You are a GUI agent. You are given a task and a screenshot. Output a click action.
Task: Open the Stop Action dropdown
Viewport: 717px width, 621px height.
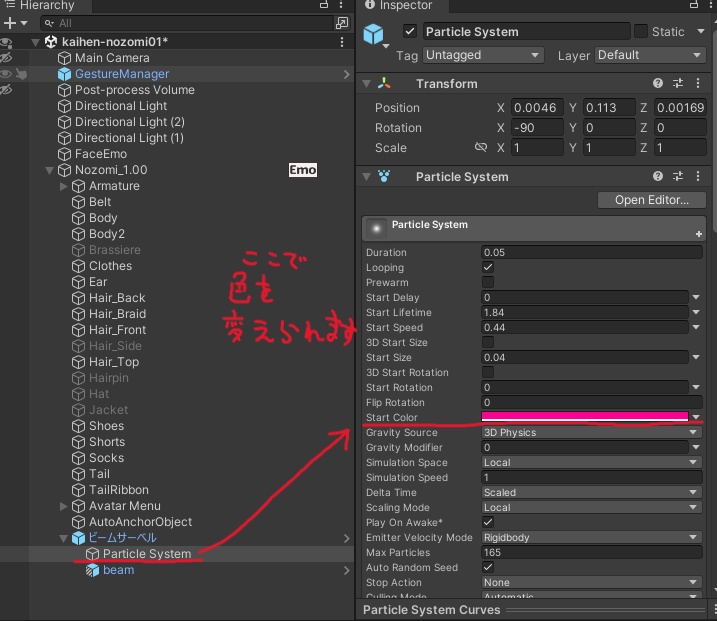[x=592, y=582]
